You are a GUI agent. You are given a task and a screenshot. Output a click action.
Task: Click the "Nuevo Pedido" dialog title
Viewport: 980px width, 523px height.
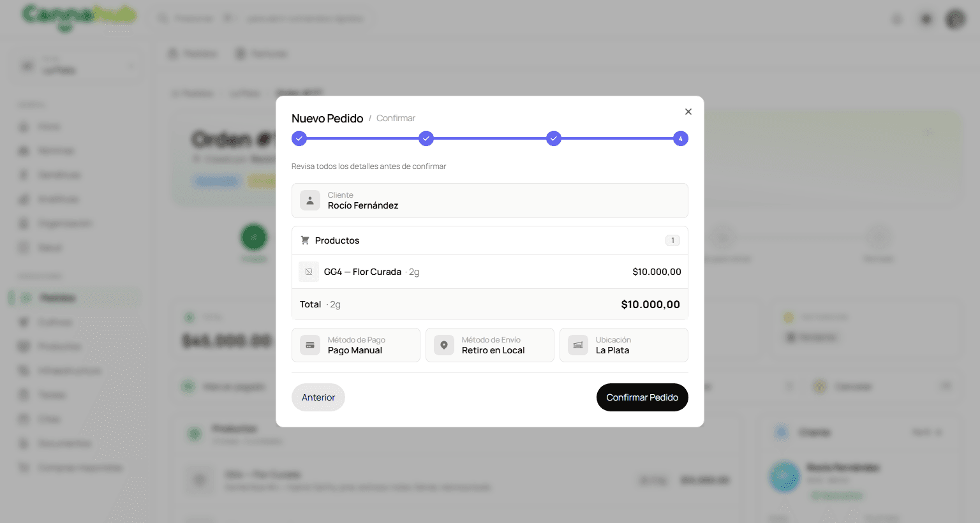(327, 119)
